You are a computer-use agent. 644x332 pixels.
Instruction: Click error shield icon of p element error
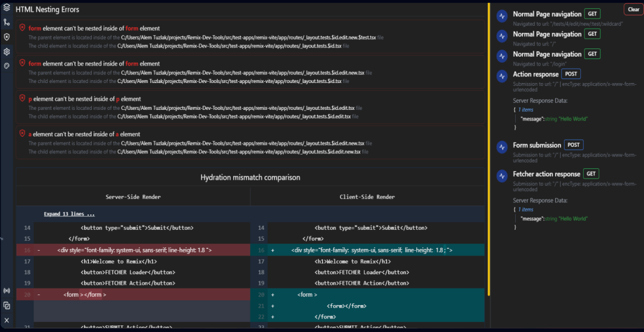(23, 99)
